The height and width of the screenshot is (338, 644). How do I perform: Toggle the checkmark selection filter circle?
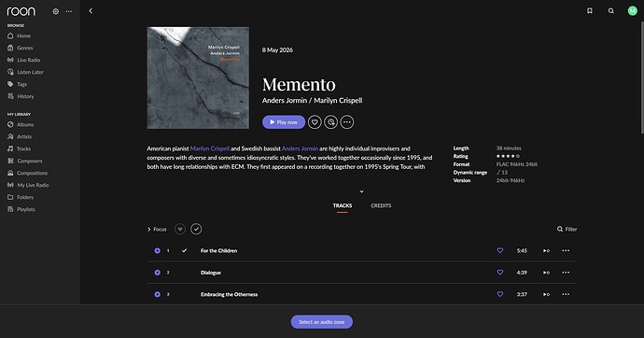pos(196,229)
